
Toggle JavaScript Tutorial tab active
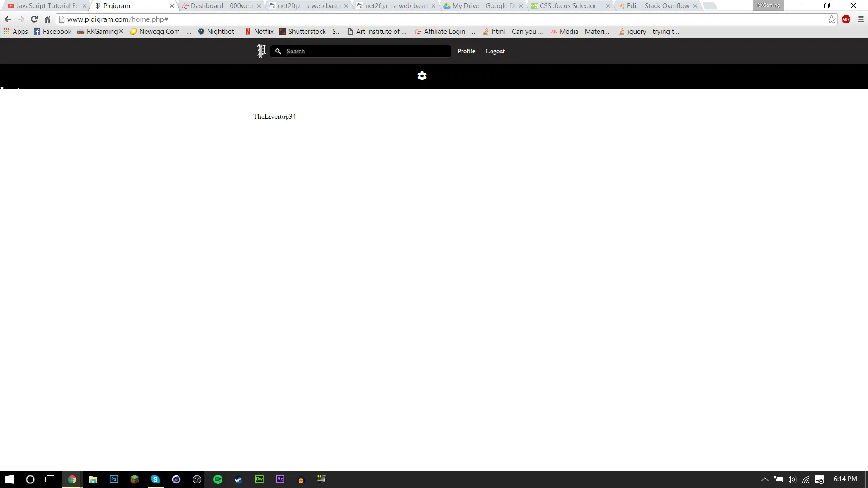pos(45,5)
